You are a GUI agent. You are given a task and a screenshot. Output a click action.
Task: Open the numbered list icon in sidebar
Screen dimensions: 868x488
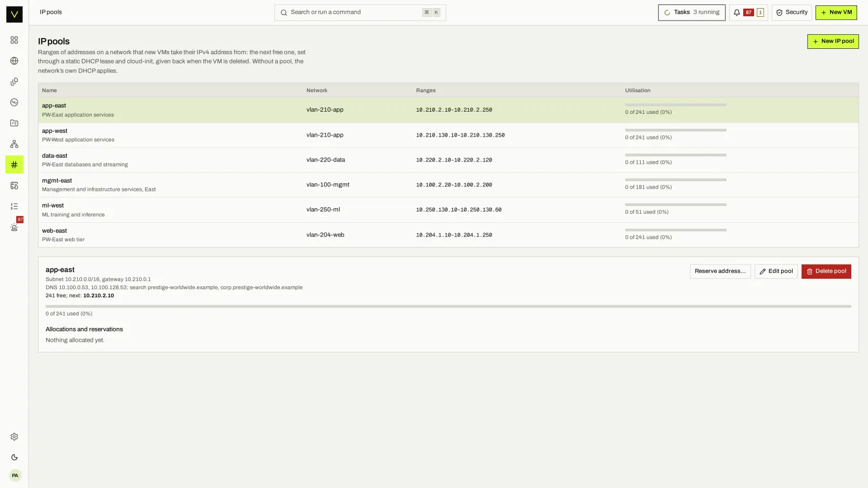pyautogui.click(x=14, y=206)
